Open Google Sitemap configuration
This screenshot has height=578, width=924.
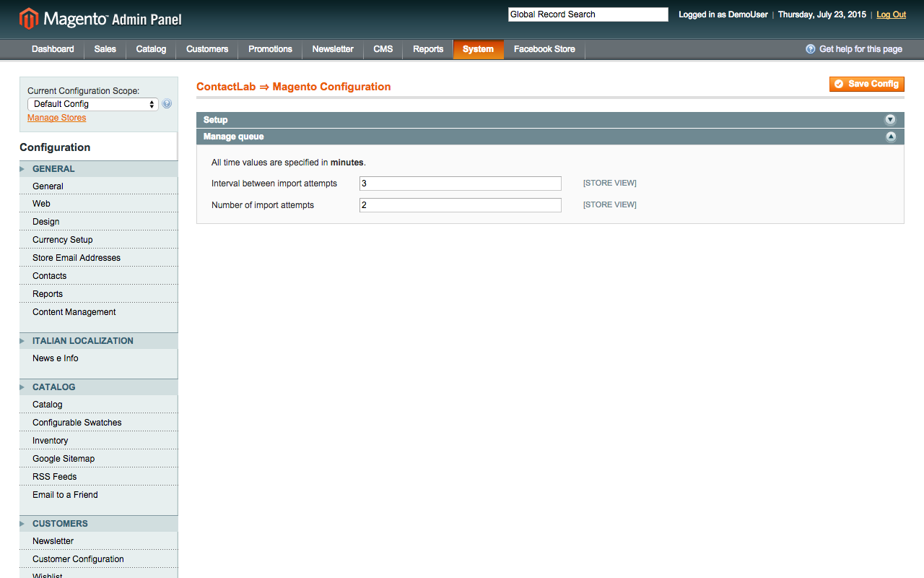98,459
